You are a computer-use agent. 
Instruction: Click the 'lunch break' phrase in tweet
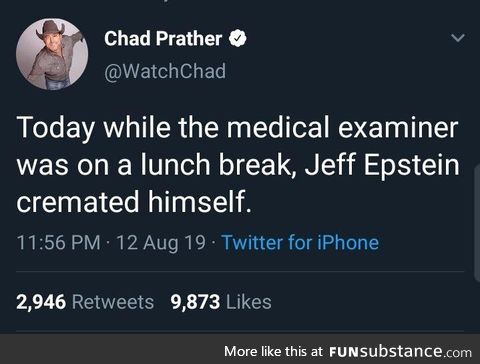[x=214, y=165]
